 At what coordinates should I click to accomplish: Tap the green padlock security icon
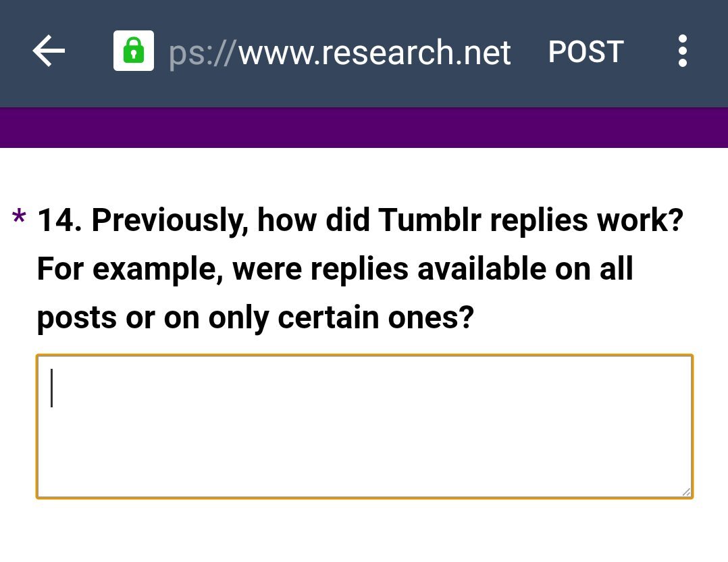pos(134,51)
